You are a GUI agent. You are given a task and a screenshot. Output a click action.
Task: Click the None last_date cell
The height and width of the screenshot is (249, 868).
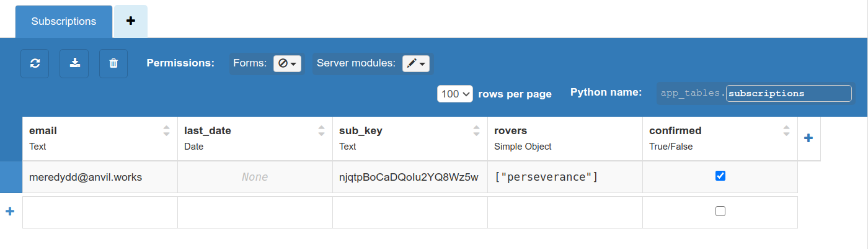[255, 177]
